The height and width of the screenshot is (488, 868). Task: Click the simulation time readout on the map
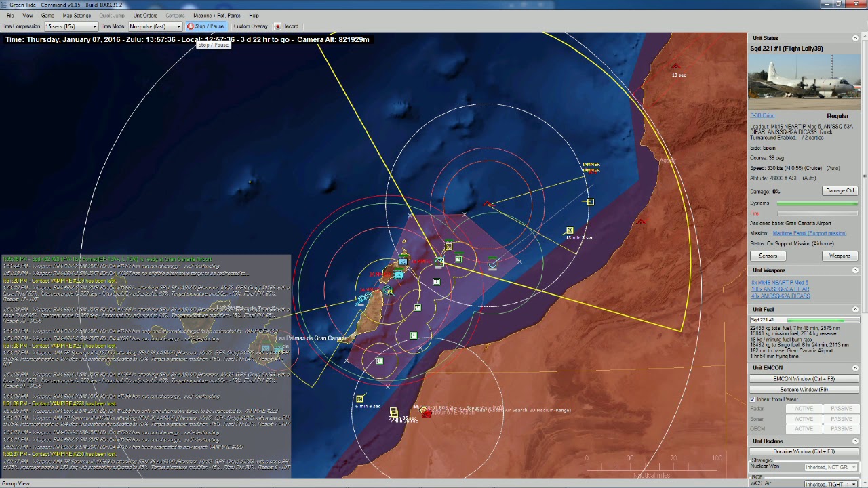coord(187,40)
